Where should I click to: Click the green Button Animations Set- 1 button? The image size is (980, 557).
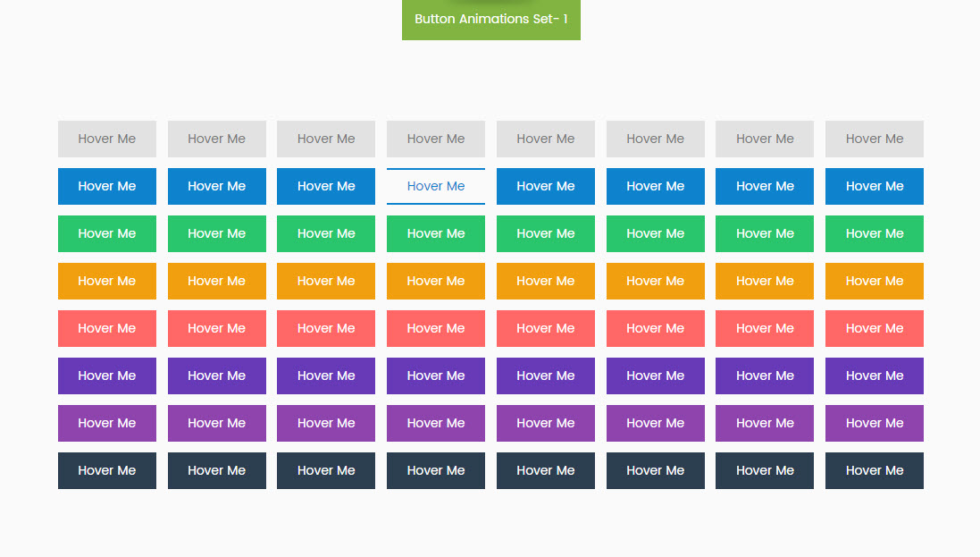tap(490, 19)
